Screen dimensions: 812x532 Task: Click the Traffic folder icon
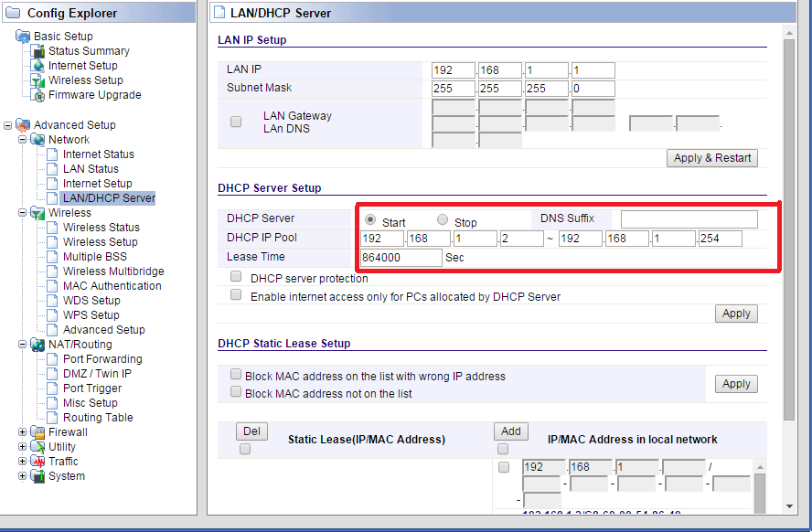pyautogui.click(x=37, y=462)
